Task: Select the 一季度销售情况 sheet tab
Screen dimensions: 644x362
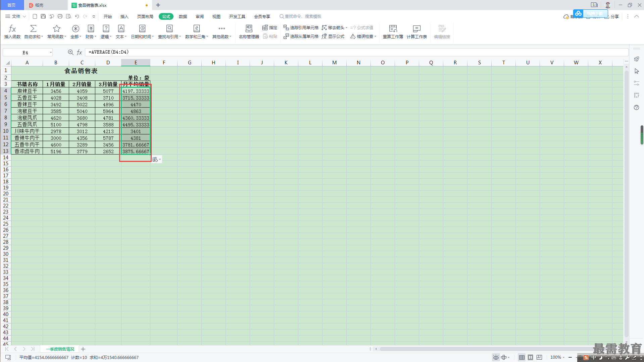Action: click(60, 349)
